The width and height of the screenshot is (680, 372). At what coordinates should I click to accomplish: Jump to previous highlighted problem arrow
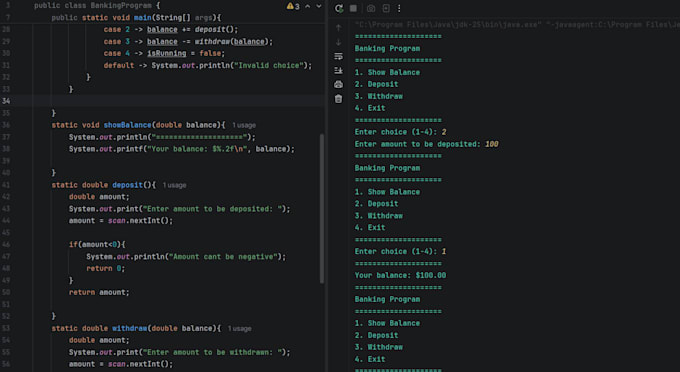307,6
